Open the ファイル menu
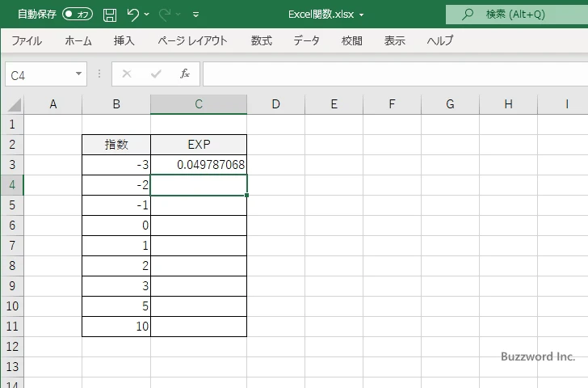 coord(27,40)
